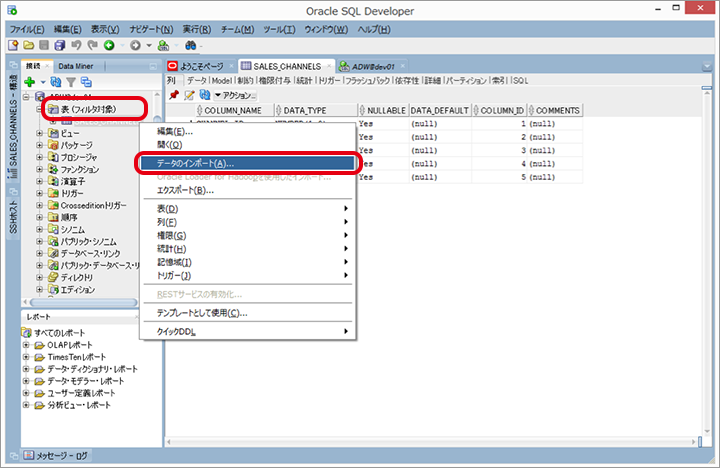Click the Open folder icon in main toolbar
This screenshot has height=468, width=720.
point(28,45)
